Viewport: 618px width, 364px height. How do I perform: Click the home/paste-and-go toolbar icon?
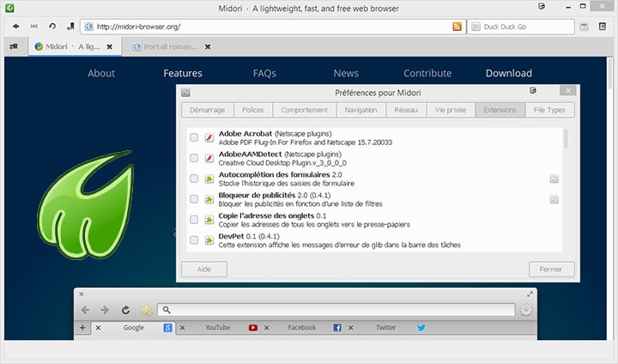pos(70,27)
